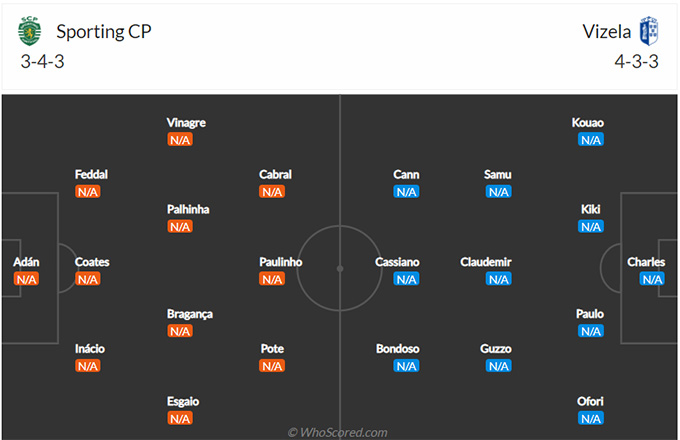Select player Palhinha

[x=188, y=209]
